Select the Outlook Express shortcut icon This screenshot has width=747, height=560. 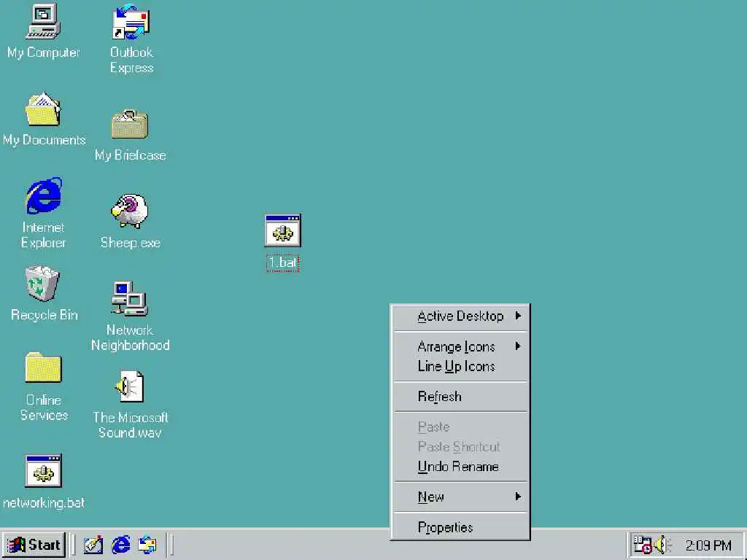click(x=131, y=21)
